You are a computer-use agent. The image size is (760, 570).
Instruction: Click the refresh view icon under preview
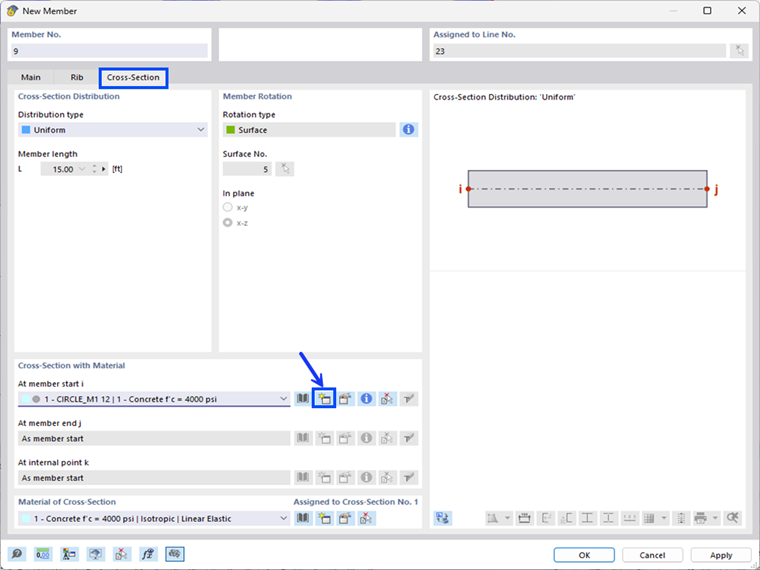tap(442, 518)
